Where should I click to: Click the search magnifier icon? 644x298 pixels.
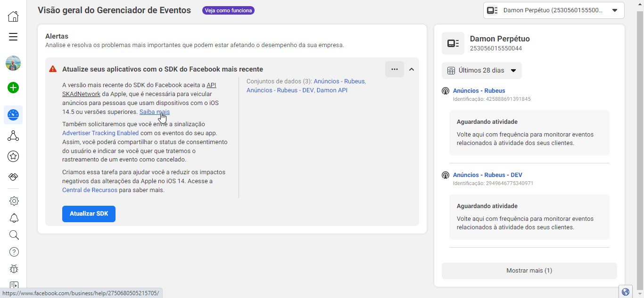[14, 235]
